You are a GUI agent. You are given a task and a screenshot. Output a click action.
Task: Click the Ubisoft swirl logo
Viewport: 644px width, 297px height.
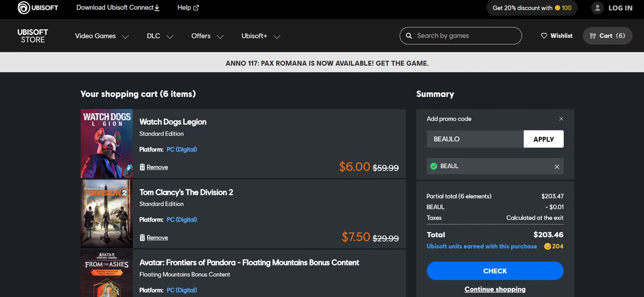click(x=24, y=8)
